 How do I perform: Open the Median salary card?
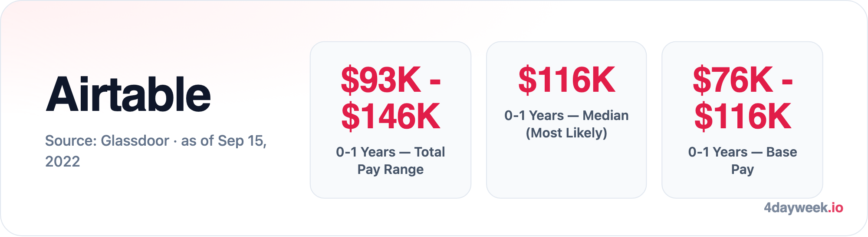click(x=566, y=120)
